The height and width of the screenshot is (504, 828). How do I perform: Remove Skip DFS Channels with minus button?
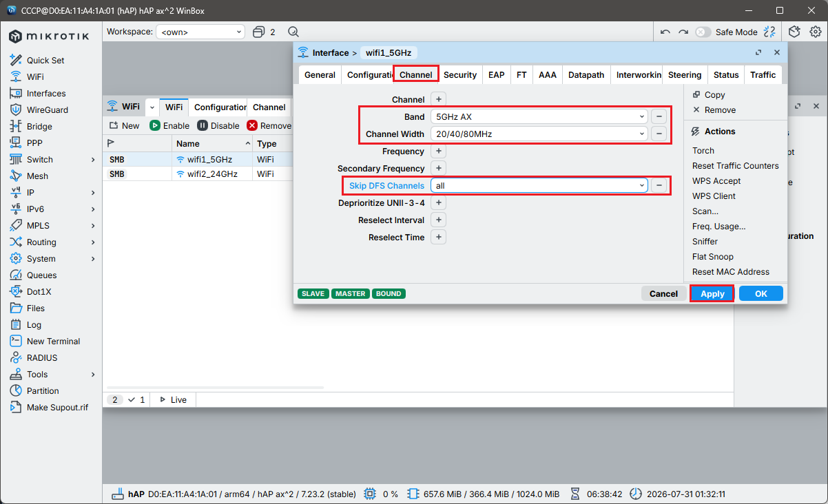[x=659, y=185]
